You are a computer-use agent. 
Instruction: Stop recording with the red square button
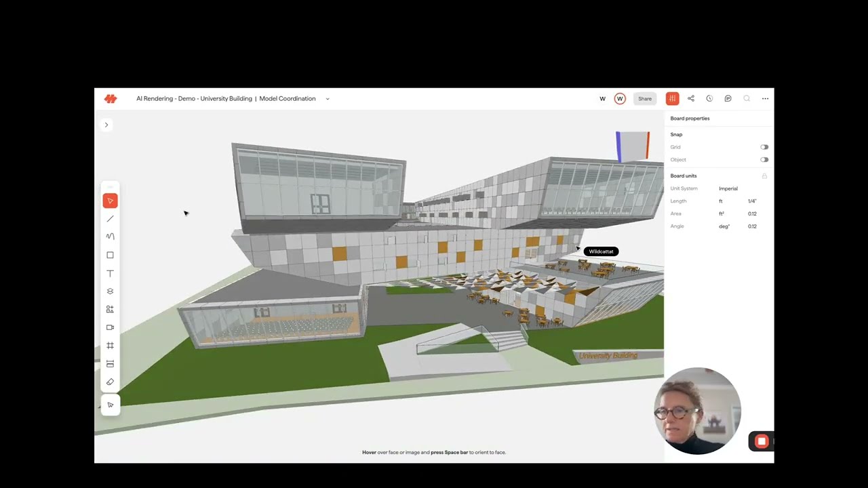pos(762,441)
